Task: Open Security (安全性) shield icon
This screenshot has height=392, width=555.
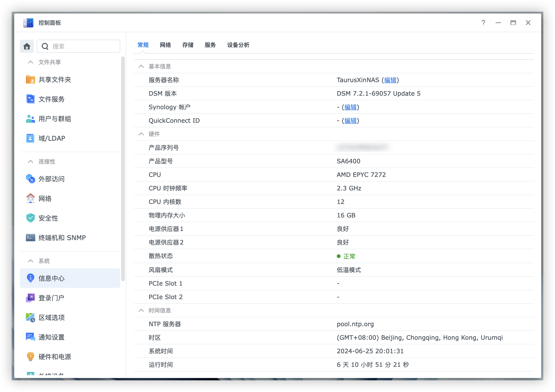Action: (30, 218)
